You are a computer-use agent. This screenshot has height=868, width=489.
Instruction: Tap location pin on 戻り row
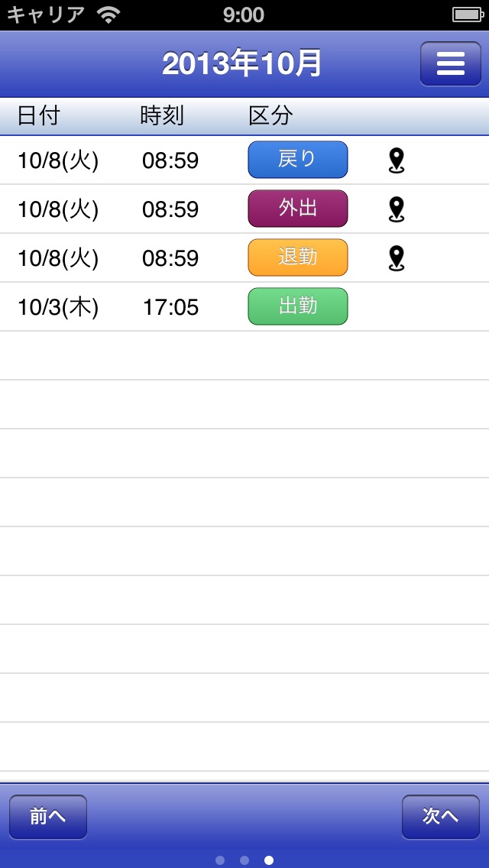tap(397, 160)
